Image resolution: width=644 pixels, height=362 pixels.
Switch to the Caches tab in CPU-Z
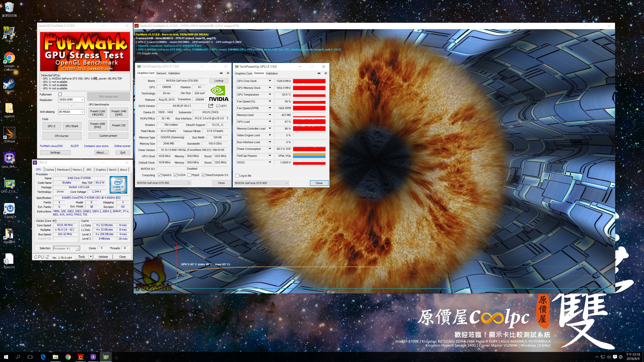(x=49, y=170)
